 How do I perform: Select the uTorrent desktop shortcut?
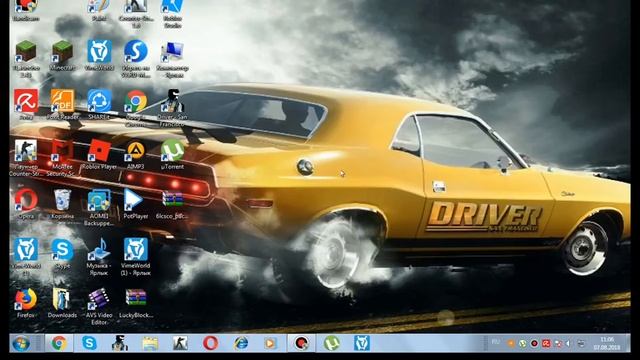point(172,154)
